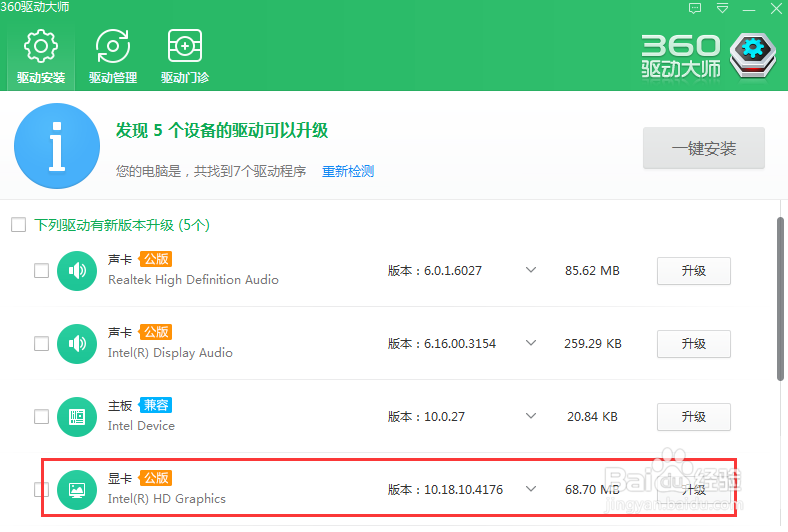
Task: Click the 兼容 badge on Intel Device row
Action: pos(156,405)
